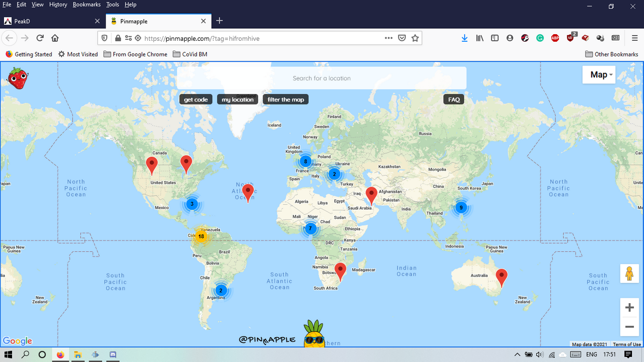Image resolution: width=644 pixels, height=362 pixels.
Task: Open File Explorer from the taskbar
Action: [77, 354]
